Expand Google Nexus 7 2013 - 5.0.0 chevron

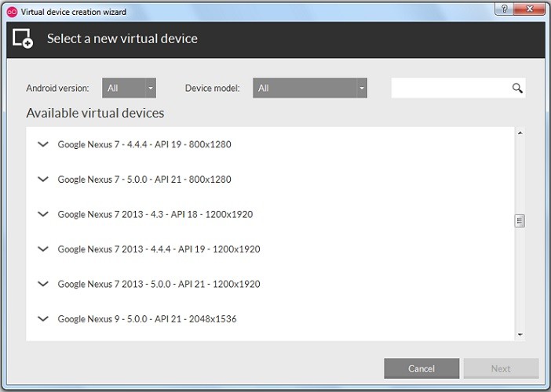pyautogui.click(x=43, y=284)
